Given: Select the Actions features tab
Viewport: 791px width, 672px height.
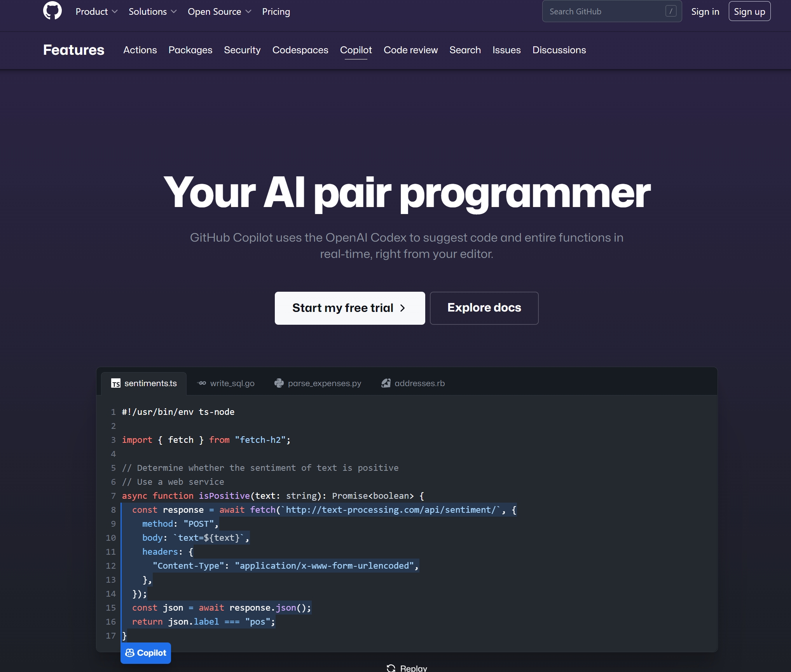Looking at the screenshot, I should (140, 50).
